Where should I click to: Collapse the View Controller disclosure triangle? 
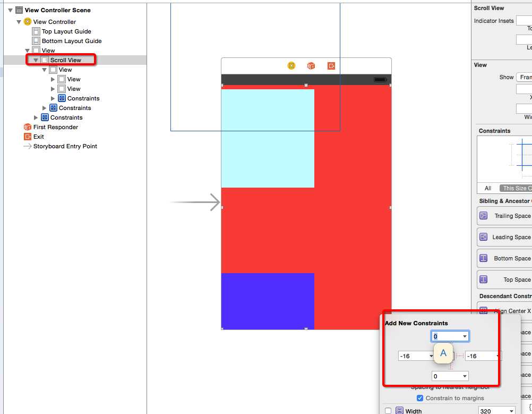19,22
